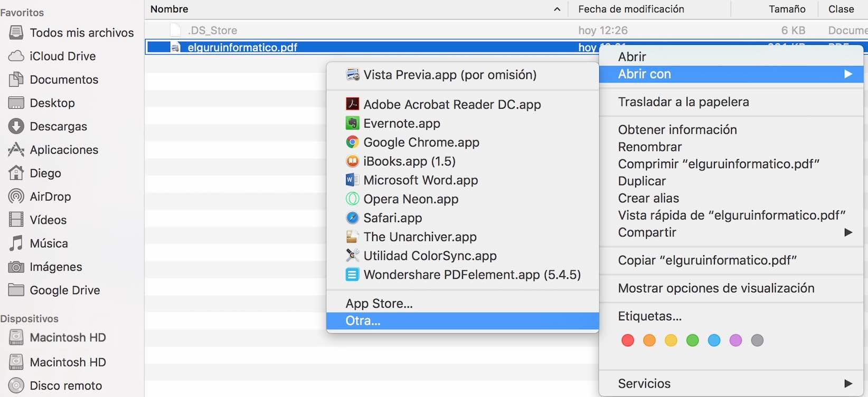Click the elguruinformatico.pdf file icon
The width and height of the screenshot is (868, 397).
tap(175, 48)
